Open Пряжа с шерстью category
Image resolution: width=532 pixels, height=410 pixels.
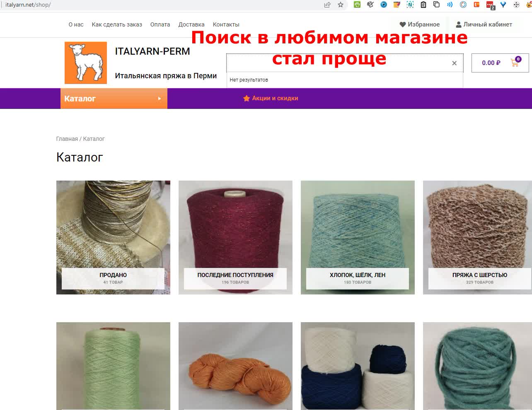click(x=477, y=237)
